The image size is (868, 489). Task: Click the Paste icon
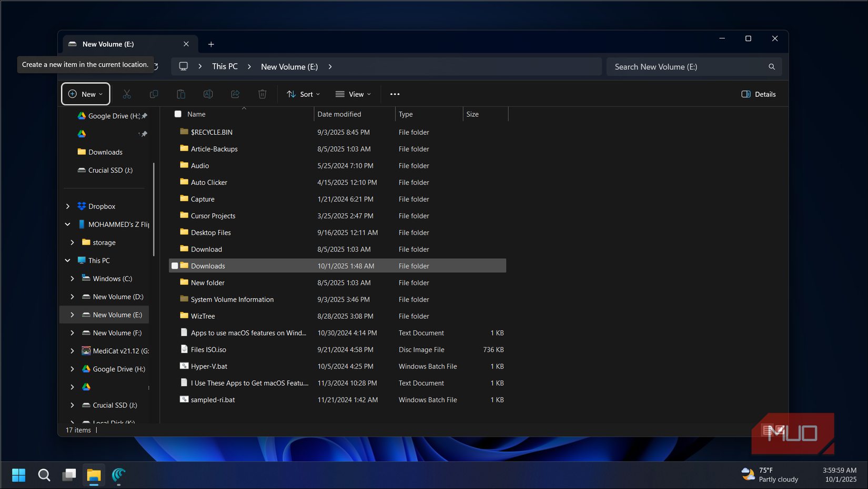[x=180, y=94]
